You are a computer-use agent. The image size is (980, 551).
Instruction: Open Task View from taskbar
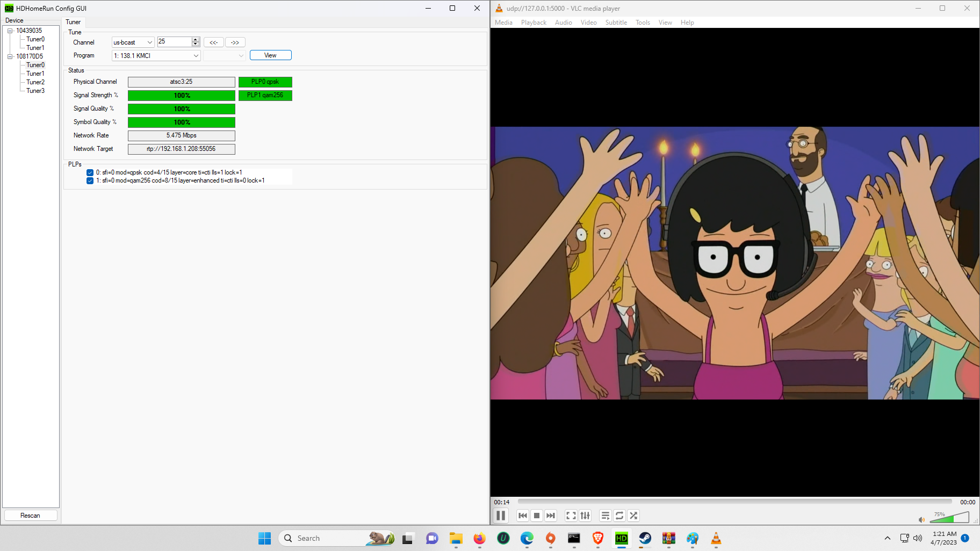point(408,538)
